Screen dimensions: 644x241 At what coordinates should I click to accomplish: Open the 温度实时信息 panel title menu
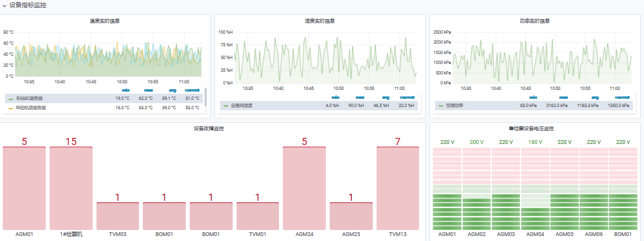pos(105,21)
